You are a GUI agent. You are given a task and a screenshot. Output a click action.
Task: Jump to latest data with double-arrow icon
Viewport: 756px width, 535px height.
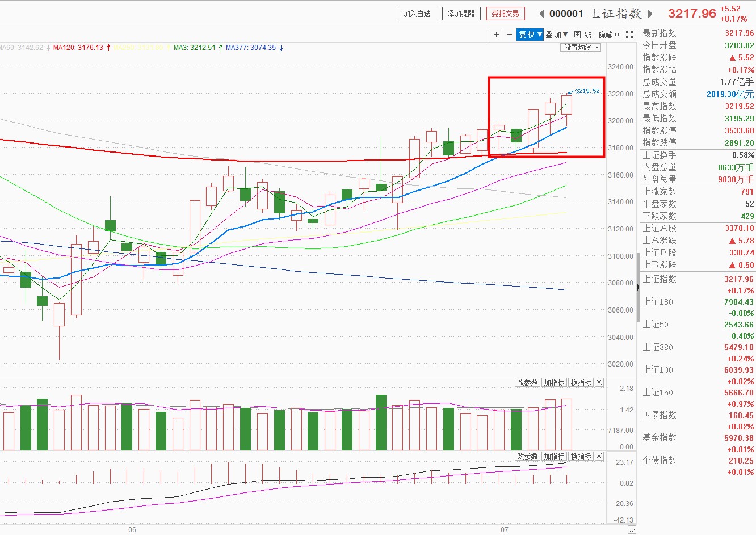[x=632, y=530]
